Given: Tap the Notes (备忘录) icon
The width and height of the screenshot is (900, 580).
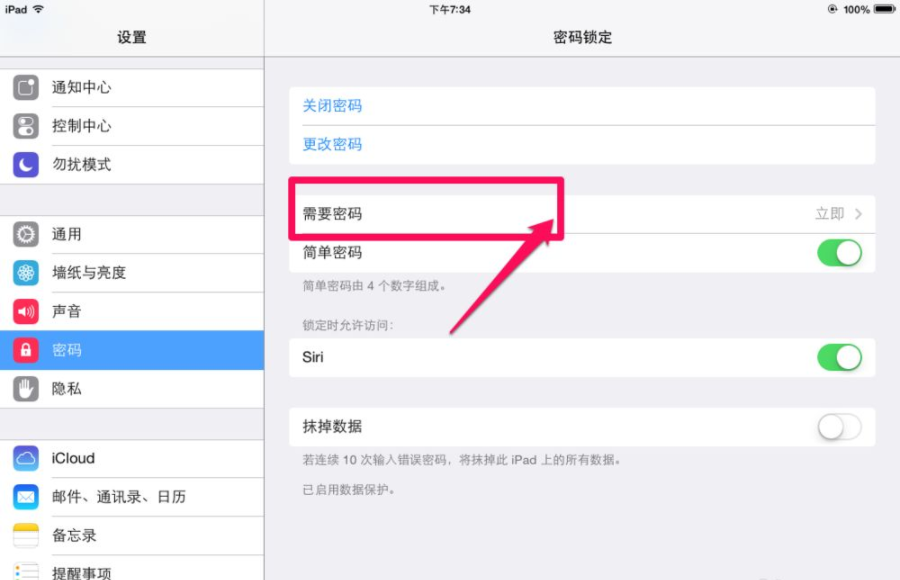Looking at the screenshot, I should pyautogui.click(x=26, y=536).
